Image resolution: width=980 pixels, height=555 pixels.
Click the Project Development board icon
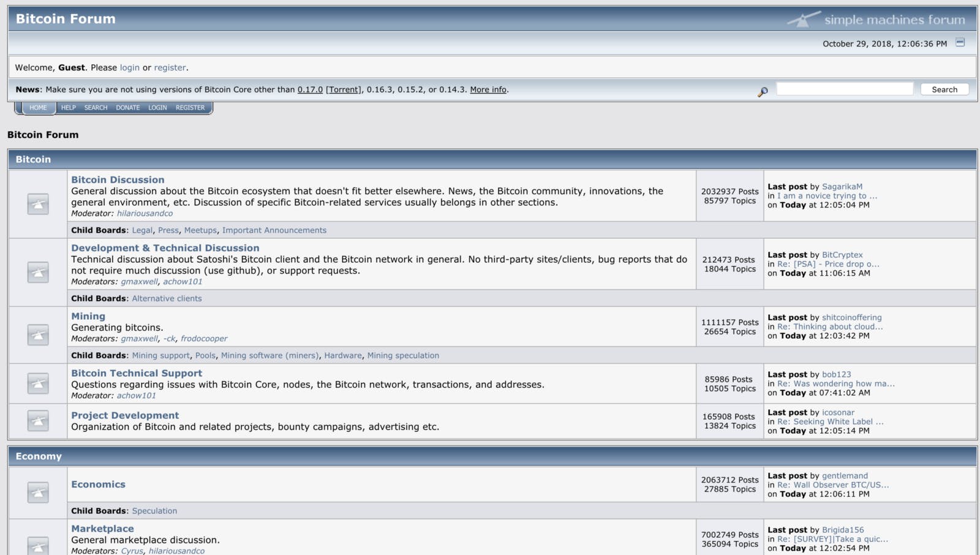38,421
